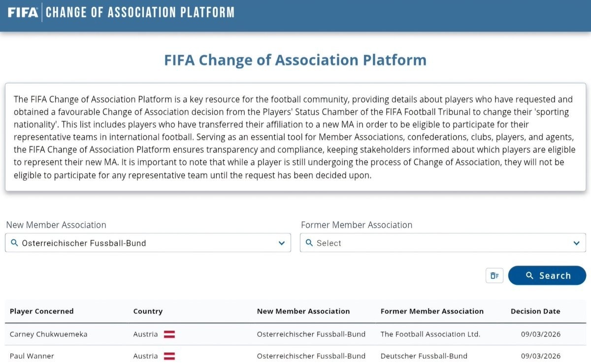
Task: Expand the Former Member Association dropdown chevron
Action: pos(576,243)
